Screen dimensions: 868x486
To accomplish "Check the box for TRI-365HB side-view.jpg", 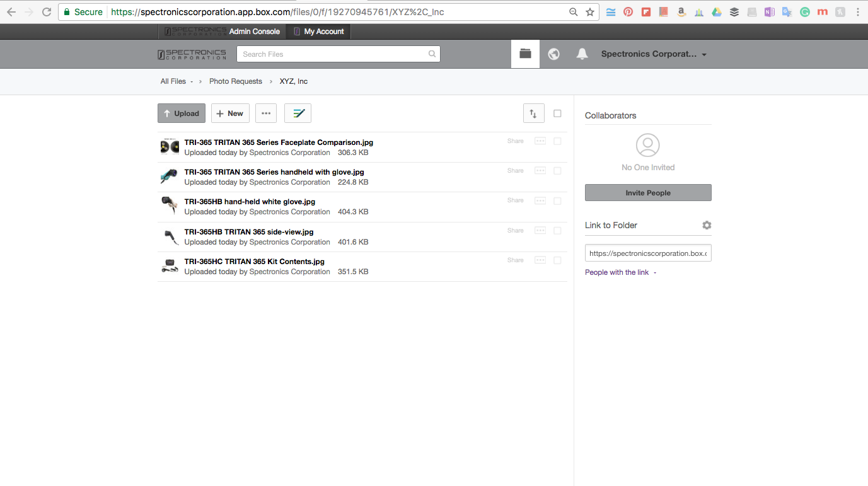I will [557, 231].
